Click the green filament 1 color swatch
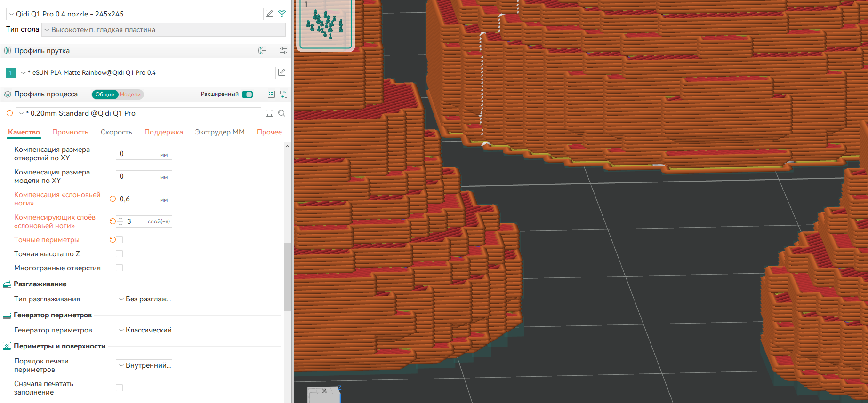Screen dimensions: 868x403 click(10, 73)
